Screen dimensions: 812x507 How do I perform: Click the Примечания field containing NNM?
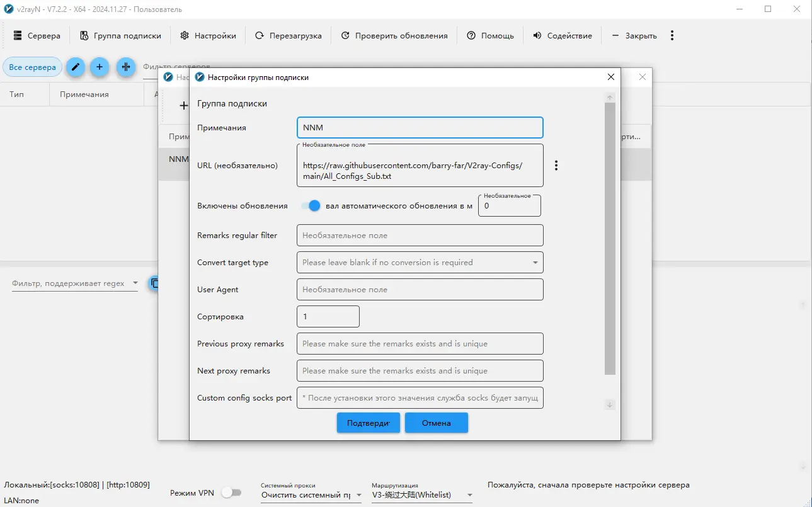[420, 127]
